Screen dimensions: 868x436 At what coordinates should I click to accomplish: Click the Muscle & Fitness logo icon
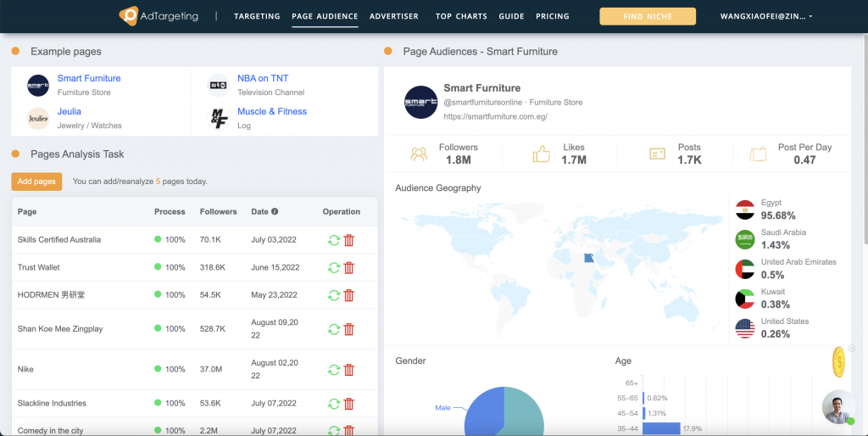218,119
